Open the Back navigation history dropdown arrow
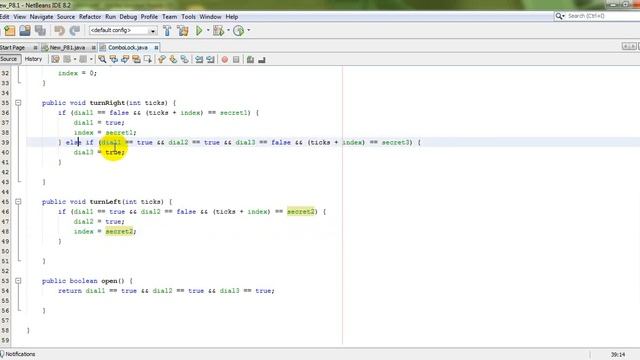Screen dimensions: 640x360 point(75,60)
